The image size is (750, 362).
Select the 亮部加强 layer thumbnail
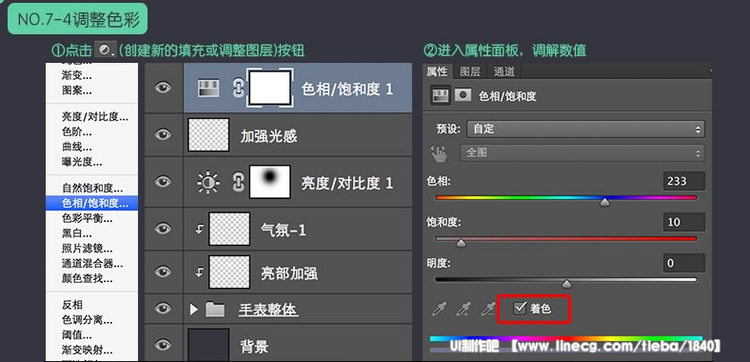click(x=230, y=272)
